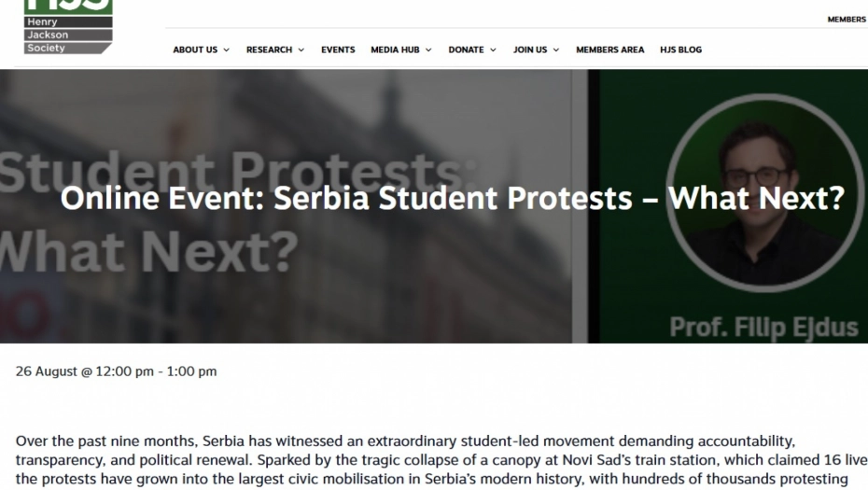Image resolution: width=868 pixels, height=490 pixels.
Task: Expand the Media Hub chevron
Action: 428,50
